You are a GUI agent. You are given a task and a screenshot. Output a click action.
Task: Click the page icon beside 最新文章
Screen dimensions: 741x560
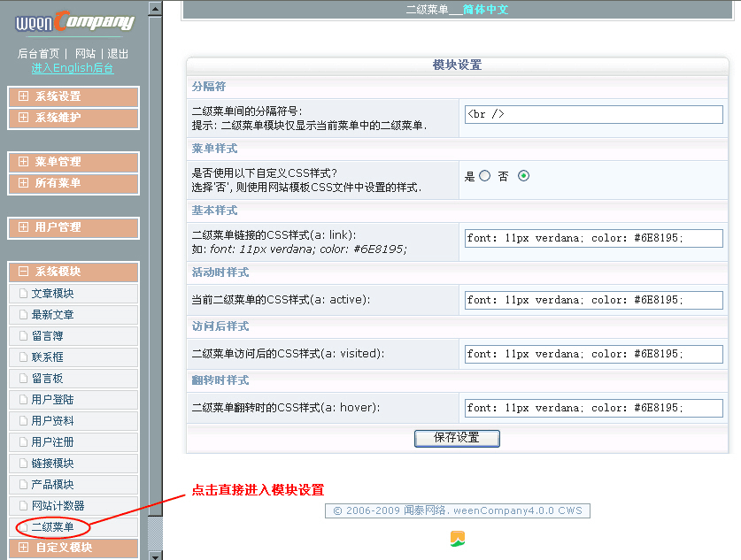[x=23, y=315]
